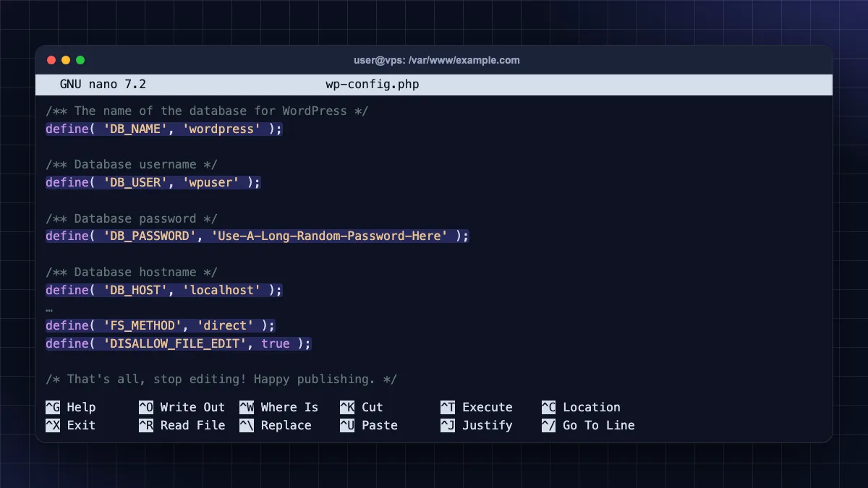
Task: Click the 'localhost' host value
Action: (x=221, y=290)
